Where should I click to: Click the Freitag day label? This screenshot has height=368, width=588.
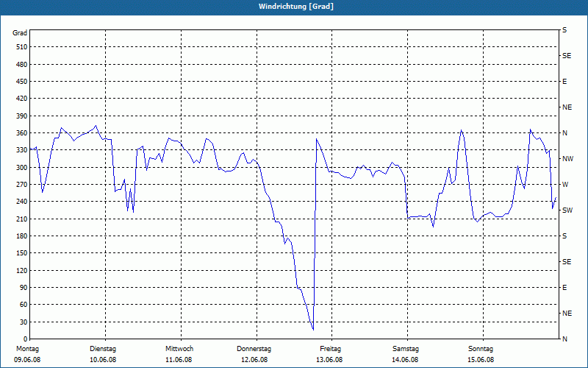[330, 349]
